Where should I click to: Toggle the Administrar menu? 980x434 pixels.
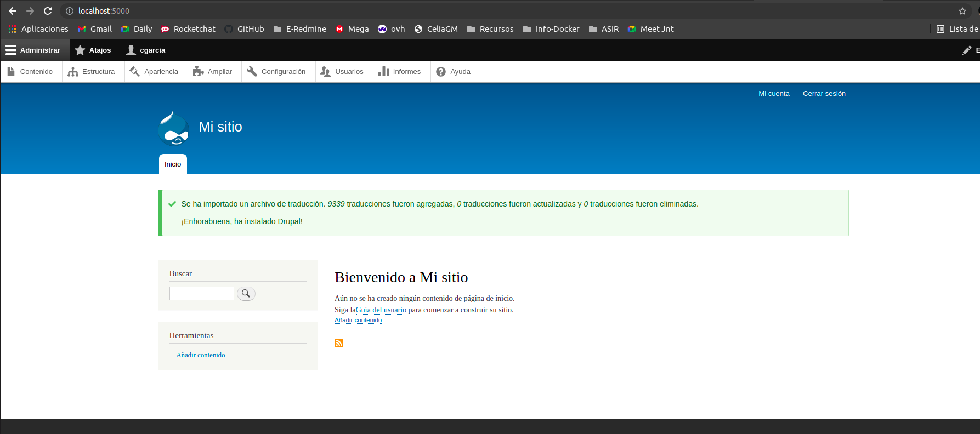(33, 50)
